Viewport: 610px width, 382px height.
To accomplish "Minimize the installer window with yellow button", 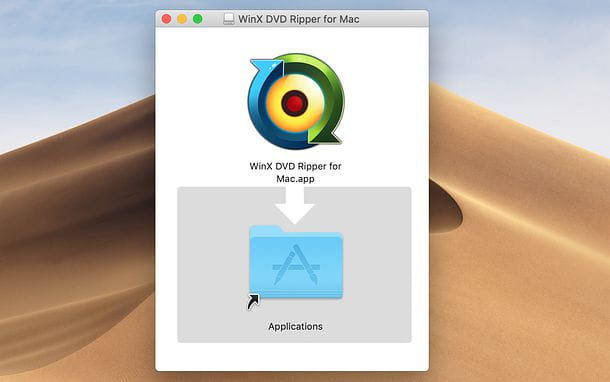I will point(182,19).
